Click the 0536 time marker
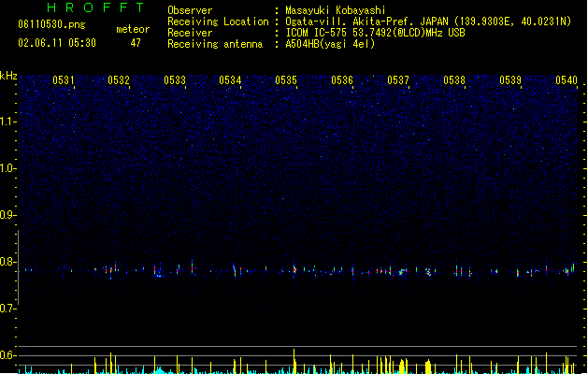The width and height of the screenshot is (588, 374). (x=342, y=80)
